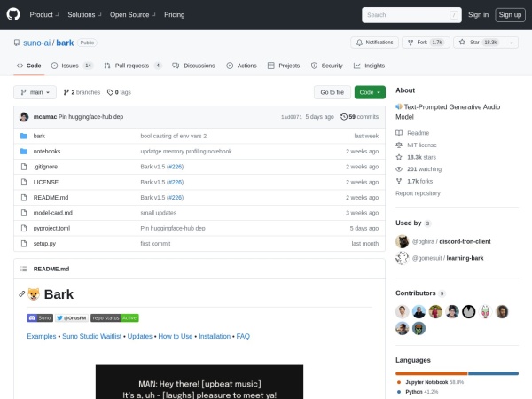
Task: Click the languages color bar
Action: [x=457, y=373]
